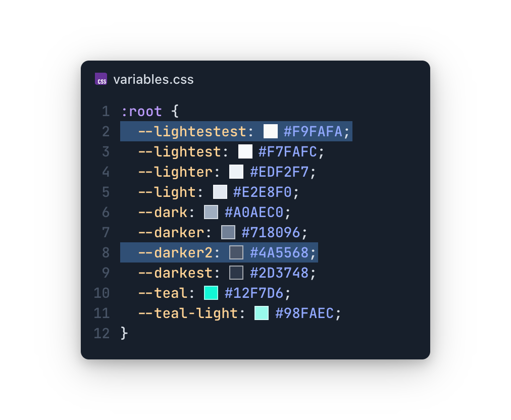Click the #2D3748 hex value text
511x420 pixels.
coord(279,273)
